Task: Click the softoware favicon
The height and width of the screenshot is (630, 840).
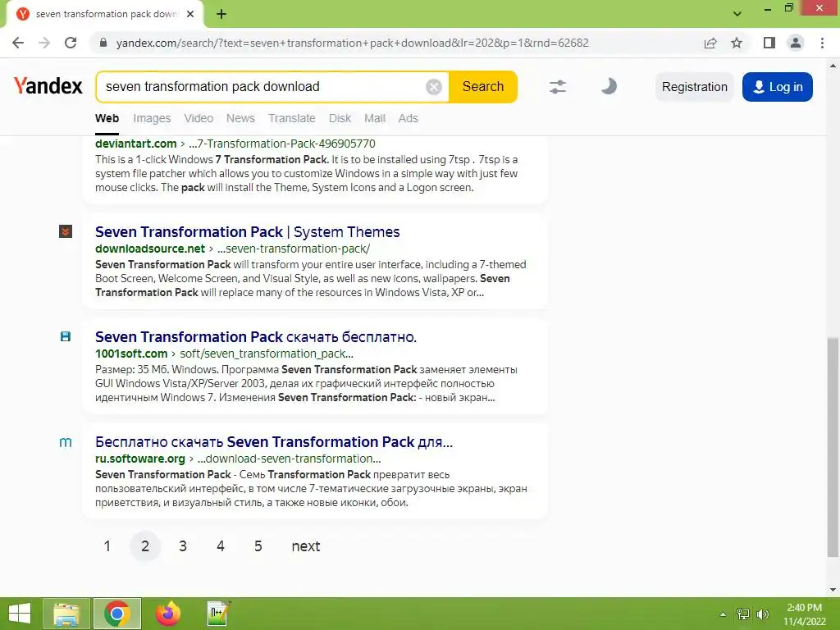Action: click(x=66, y=442)
